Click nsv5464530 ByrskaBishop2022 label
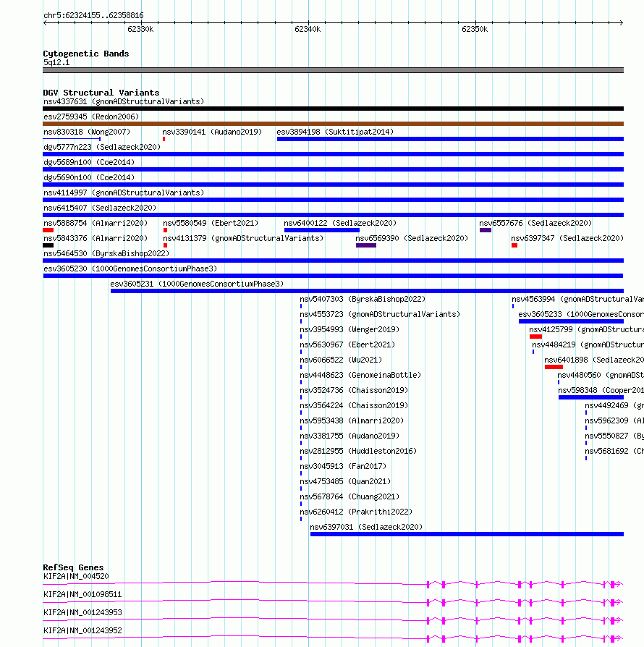 pyautogui.click(x=106, y=253)
